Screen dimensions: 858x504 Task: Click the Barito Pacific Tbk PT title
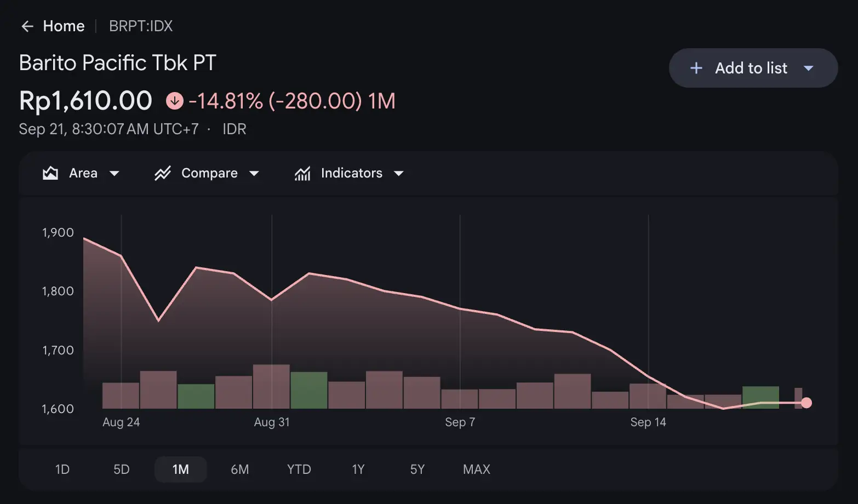[x=118, y=63]
